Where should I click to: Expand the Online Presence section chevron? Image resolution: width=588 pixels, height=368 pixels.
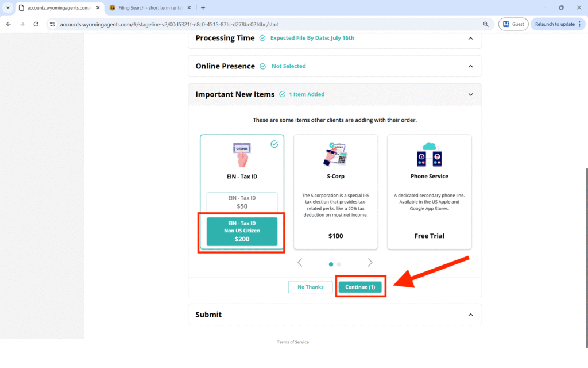pos(470,66)
